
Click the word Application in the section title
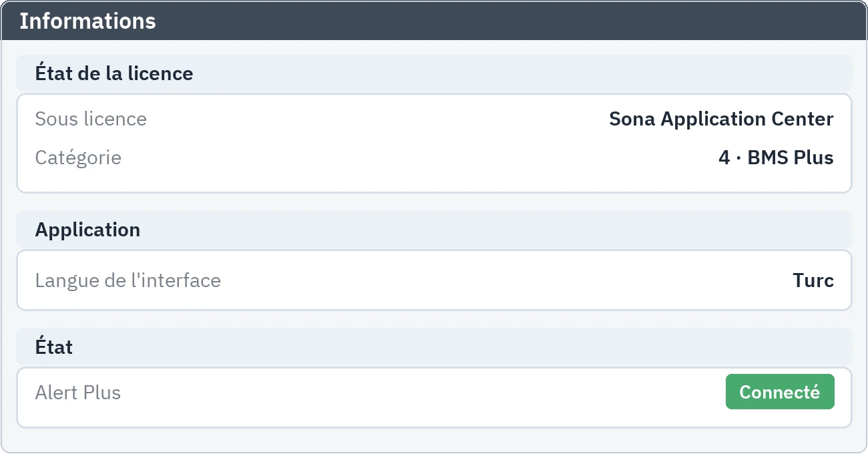pyautogui.click(x=87, y=230)
